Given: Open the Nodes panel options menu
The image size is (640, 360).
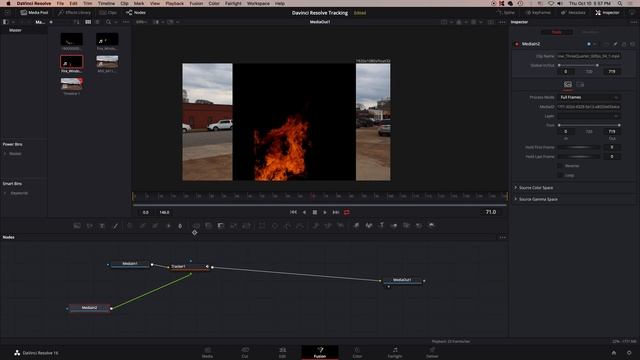Looking at the screenshot, I should (x=502, y=237).
